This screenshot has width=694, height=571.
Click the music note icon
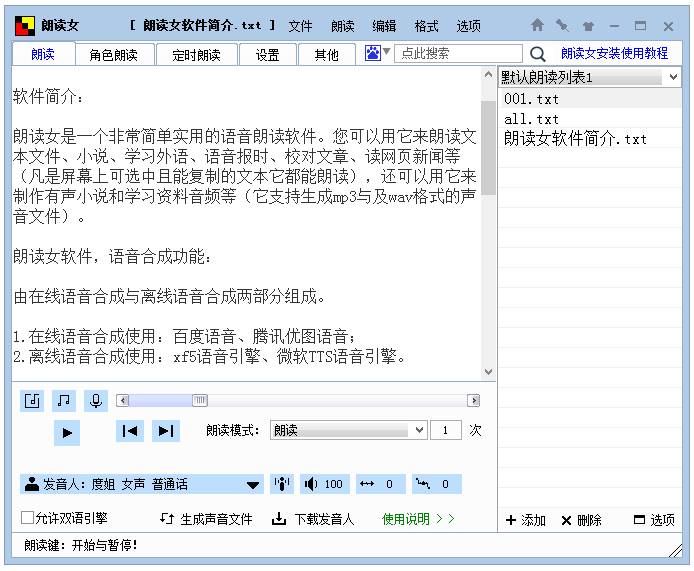64,401
